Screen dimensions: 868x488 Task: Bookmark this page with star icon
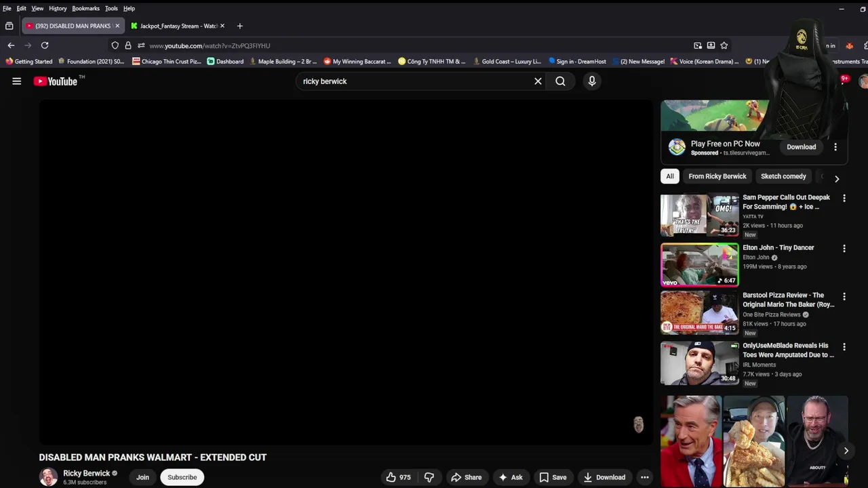tap(724, 45)
